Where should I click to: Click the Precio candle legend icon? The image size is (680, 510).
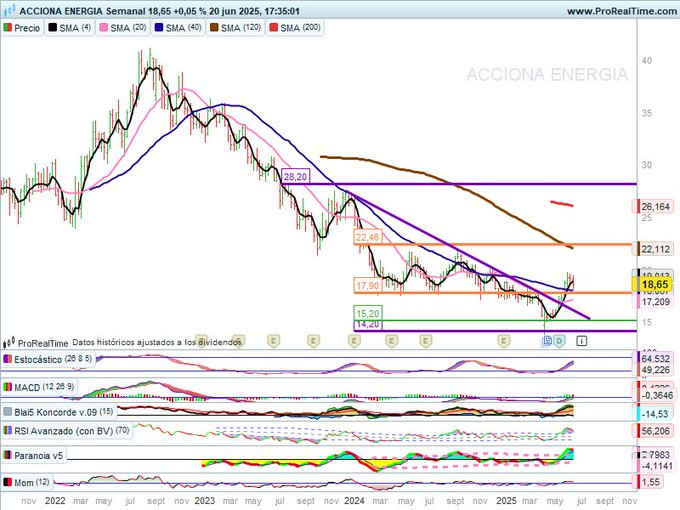[x=8, y=28]
